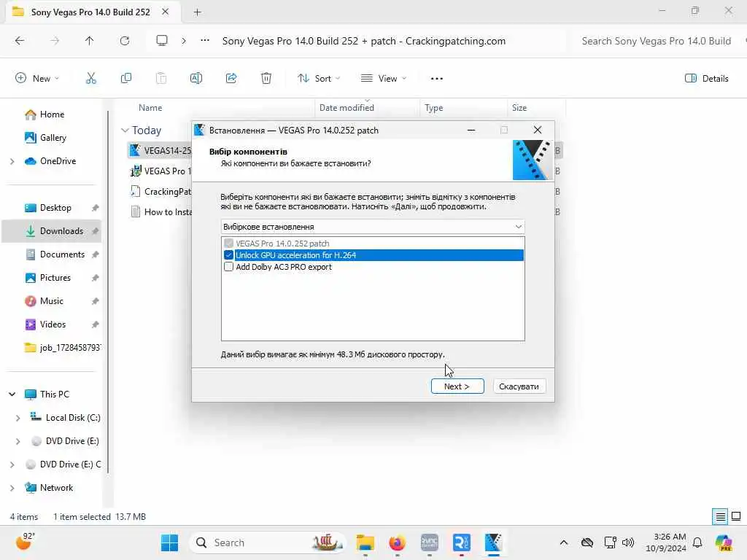Open the New dropdown in Explorer toolbar
Image resolution: width=747 pixels, height=560 pixels.
(37, 79)
